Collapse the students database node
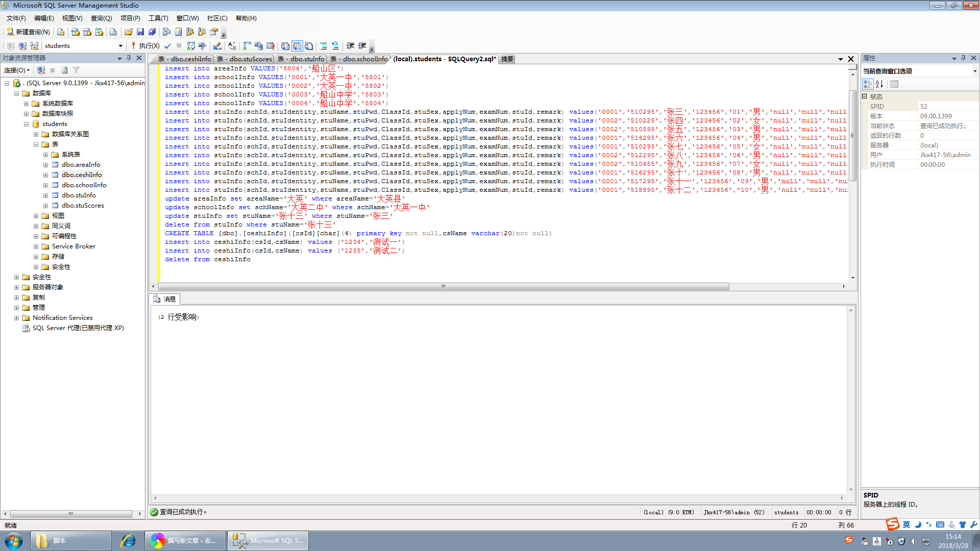980x551 pixels. coord(26,124)
